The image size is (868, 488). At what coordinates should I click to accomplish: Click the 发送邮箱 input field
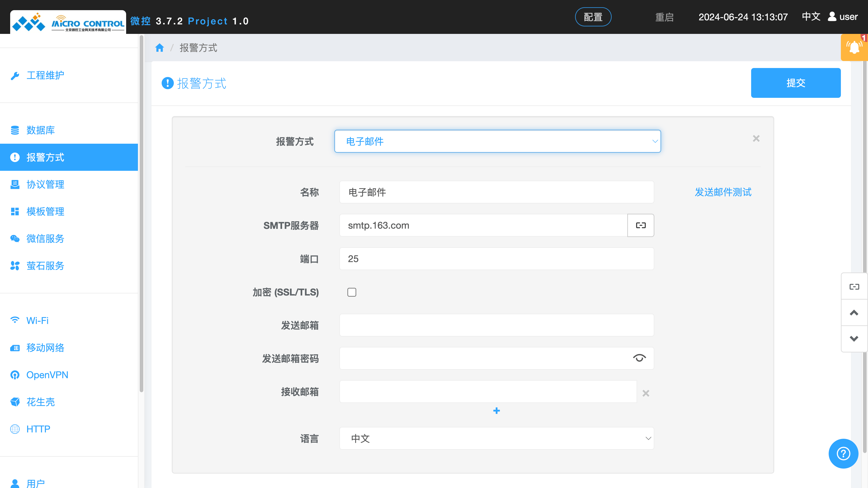[497, 325]
